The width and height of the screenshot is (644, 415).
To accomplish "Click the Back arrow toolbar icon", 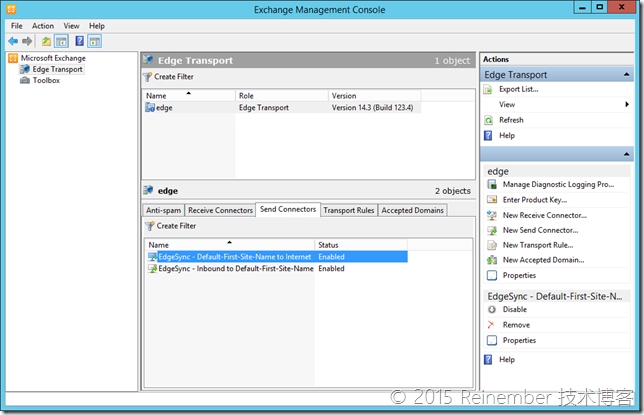I will (x=13, y=41).
